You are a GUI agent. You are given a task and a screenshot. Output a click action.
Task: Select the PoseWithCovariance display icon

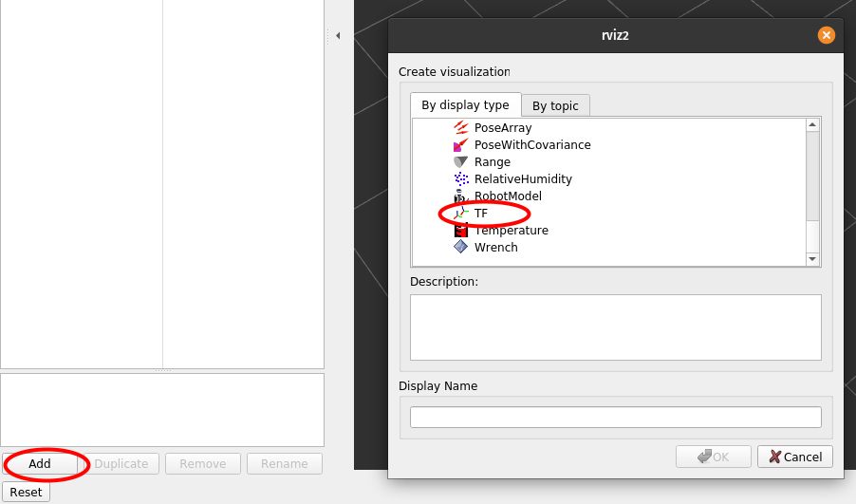coord(461,144)
